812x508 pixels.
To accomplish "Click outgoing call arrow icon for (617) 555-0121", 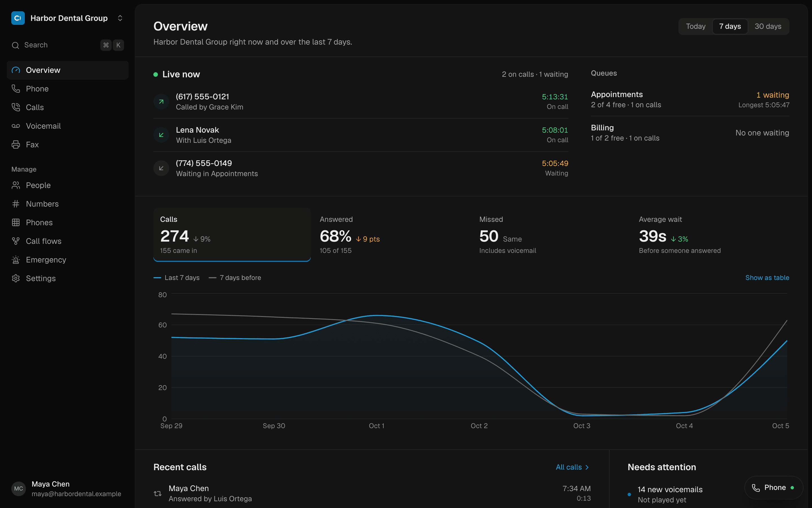I will coord(161,102).
